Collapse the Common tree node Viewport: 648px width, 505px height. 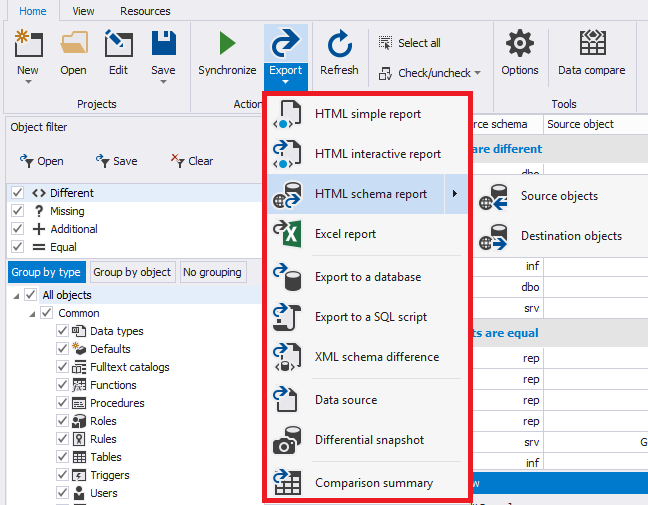coord(32,314)
